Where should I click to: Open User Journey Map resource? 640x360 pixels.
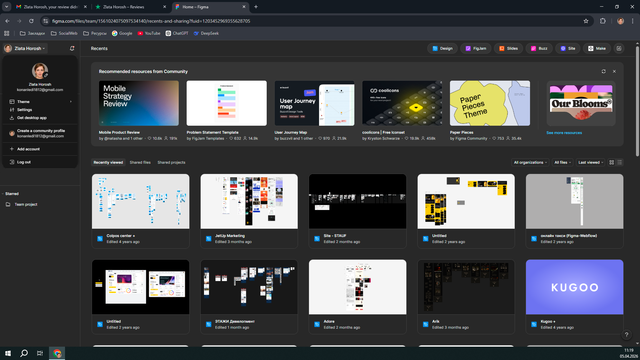314,103
